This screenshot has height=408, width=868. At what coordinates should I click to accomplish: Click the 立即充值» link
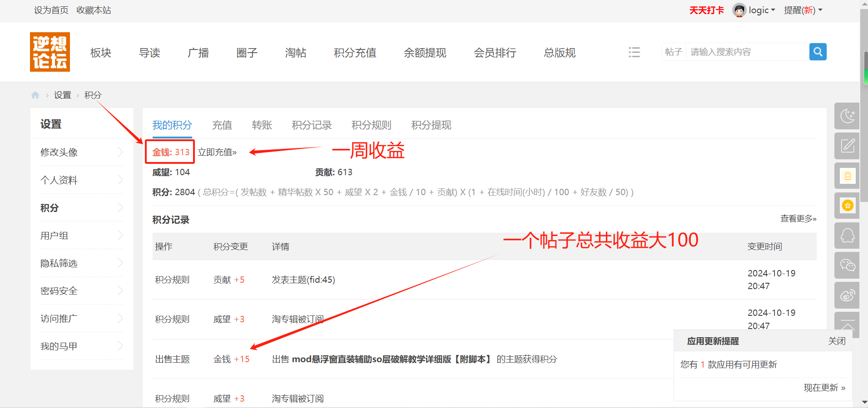217,152
